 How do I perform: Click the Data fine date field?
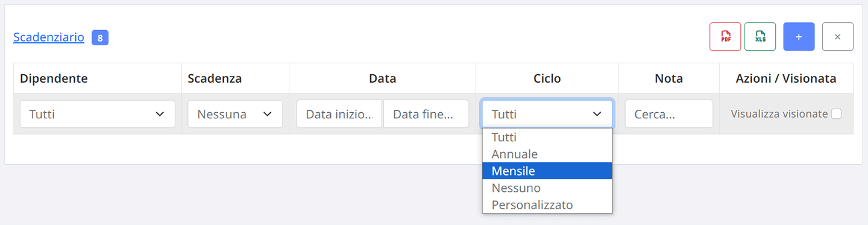coord(426,114)
